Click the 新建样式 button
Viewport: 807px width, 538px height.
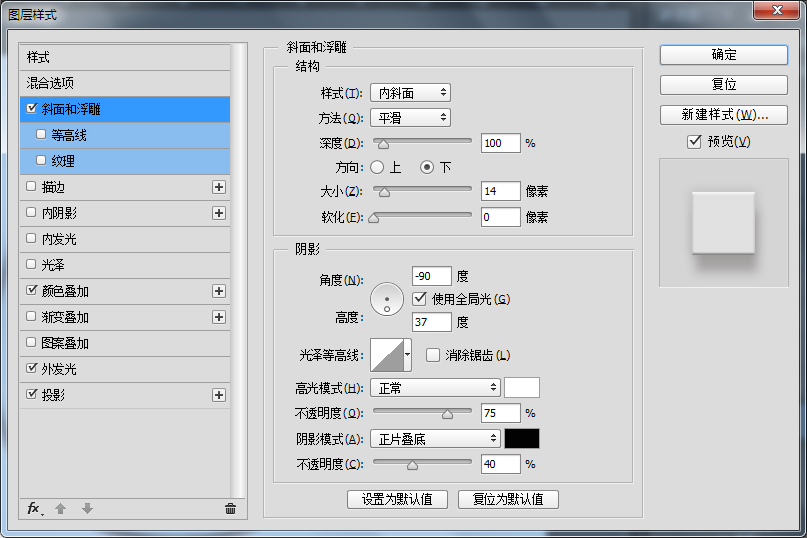coord(724,115)
